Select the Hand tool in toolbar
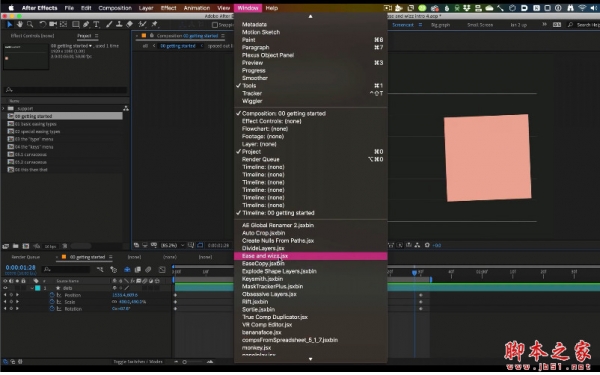The width and height of the screenshot is (600, 375). (x=20, y=24)
